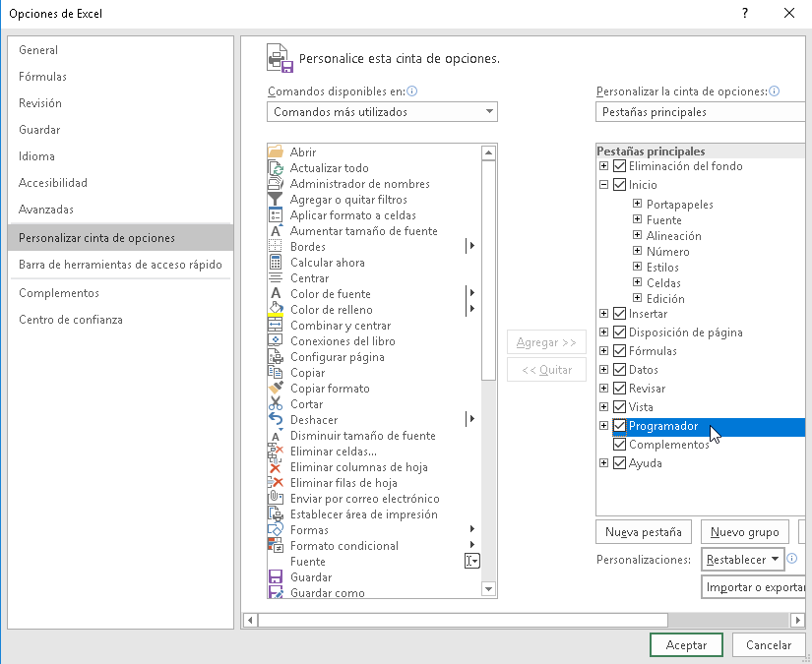This screenshot has height=664, width=812.
Task: Click the Guardar floppy disk icon
Action: (x=276, y=576)
